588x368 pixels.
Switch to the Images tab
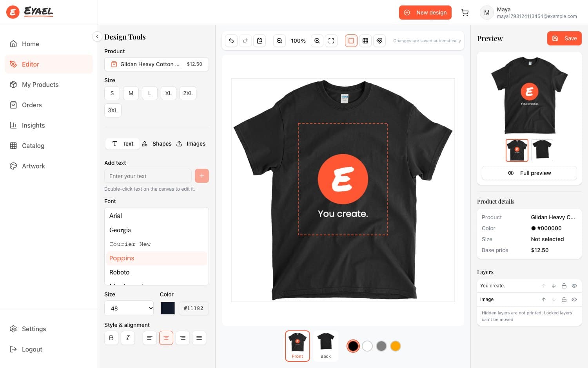click(191, 144)
